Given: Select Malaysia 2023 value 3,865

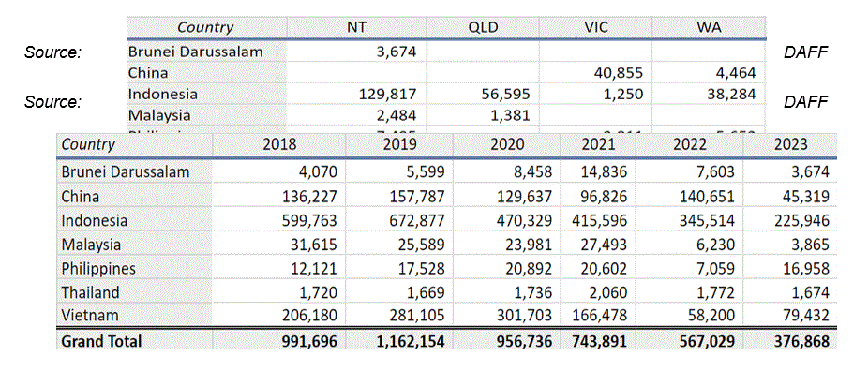Looking at the screenshot, I should 811,244.
